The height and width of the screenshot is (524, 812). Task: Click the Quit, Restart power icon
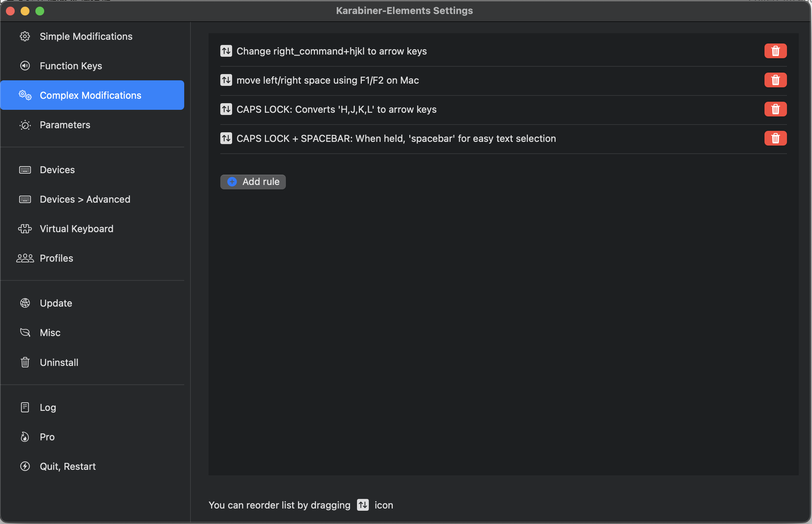[x=25, y=466]
